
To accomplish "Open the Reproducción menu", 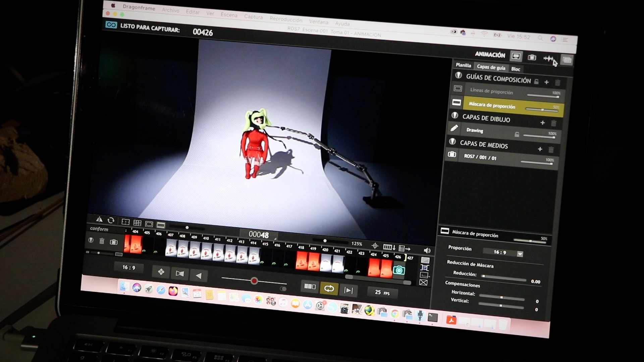I will pyautogui.click(x=286, y=19).
